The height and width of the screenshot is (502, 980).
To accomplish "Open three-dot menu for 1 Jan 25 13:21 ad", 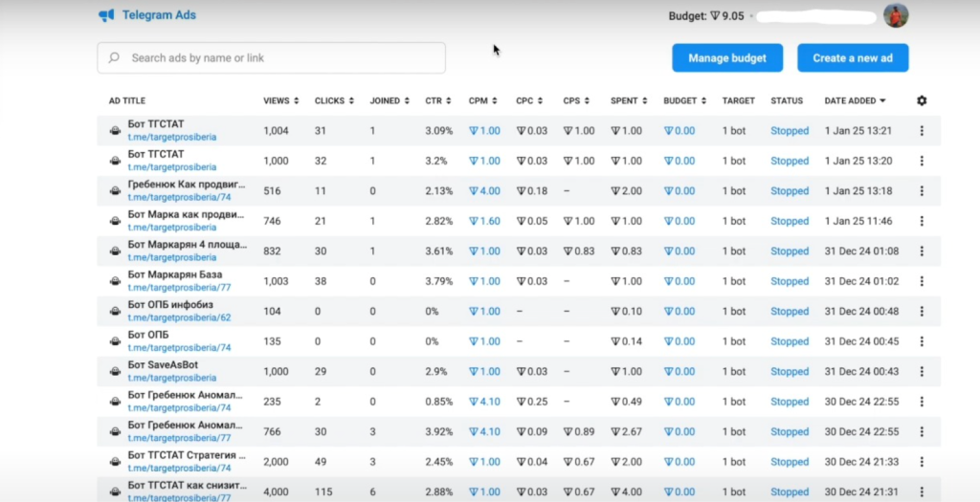I will pos(922,130).
